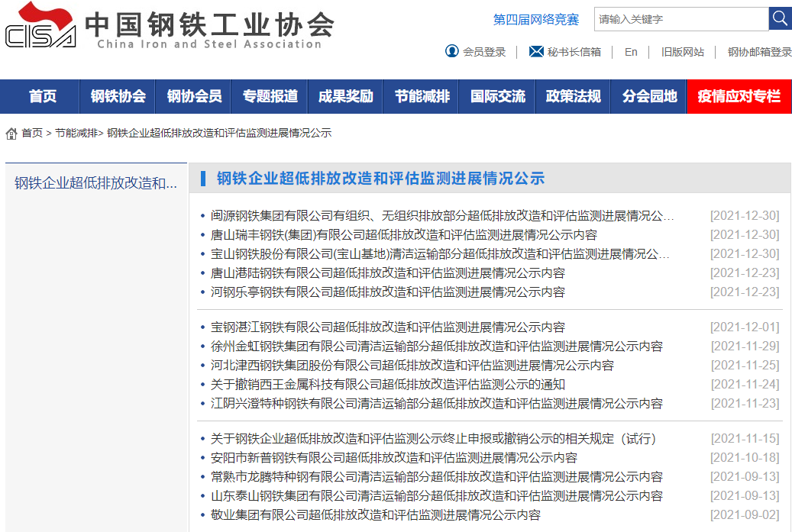This screenshot has height=532, width=792.
Task: Click 节能减排 in the breadcrumb
Action: click(76, 134)
